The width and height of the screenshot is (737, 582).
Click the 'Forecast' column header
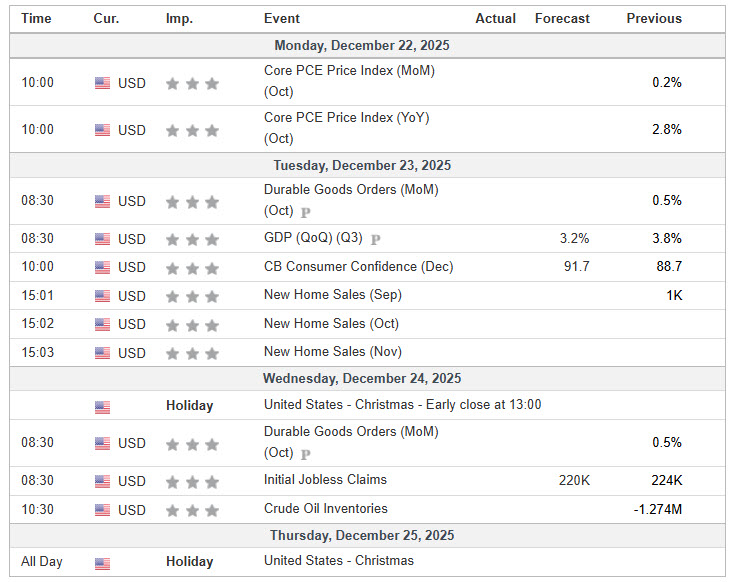pos(562,18)
